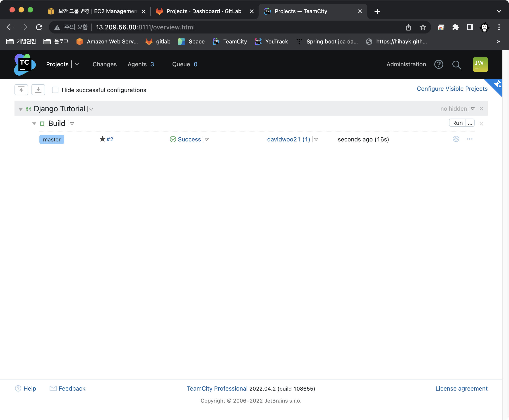Screen dimensions: 509x420
Task: Switch to the EC2 Management tab
Action: [x=97, y=11]
